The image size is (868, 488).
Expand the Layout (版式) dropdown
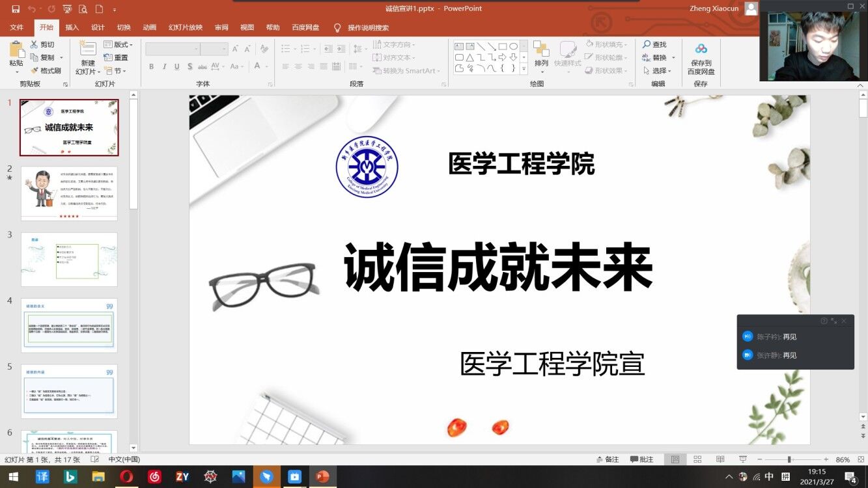(119, 45)
